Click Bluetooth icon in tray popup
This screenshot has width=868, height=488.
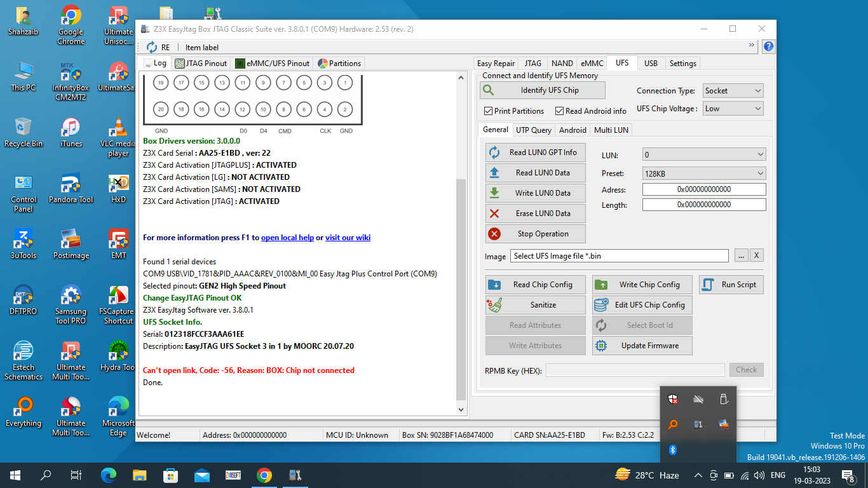coord(673,450)
